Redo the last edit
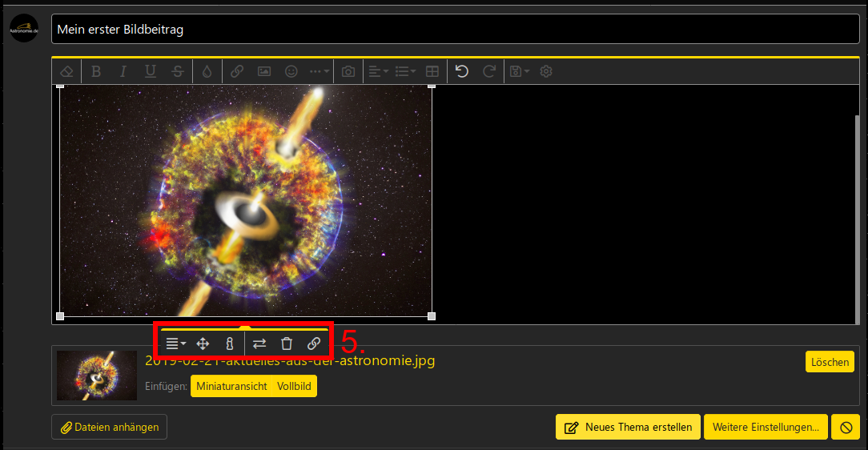Image resolution: width=868 pixels, height=450 pixels. point(488,71)
